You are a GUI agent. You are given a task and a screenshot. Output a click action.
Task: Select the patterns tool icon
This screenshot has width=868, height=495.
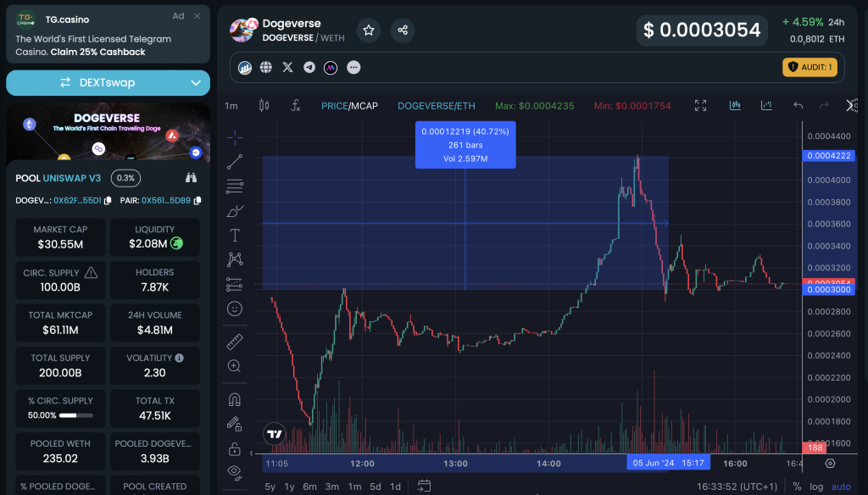coord(235,259)
